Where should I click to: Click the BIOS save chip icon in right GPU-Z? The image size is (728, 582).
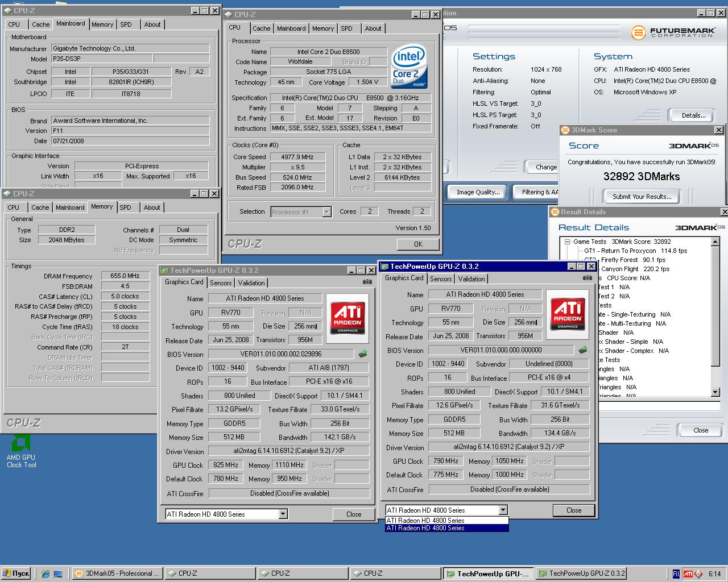[583, 350]
